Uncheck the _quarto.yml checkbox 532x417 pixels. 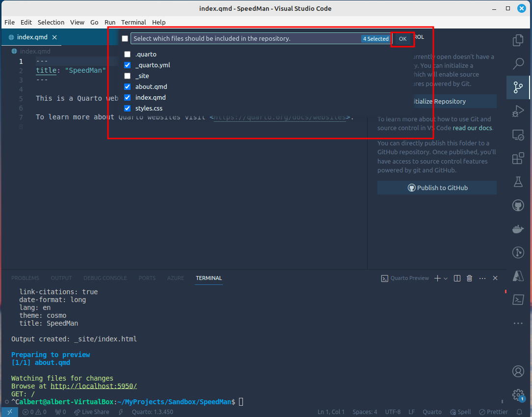click(127, 65)
